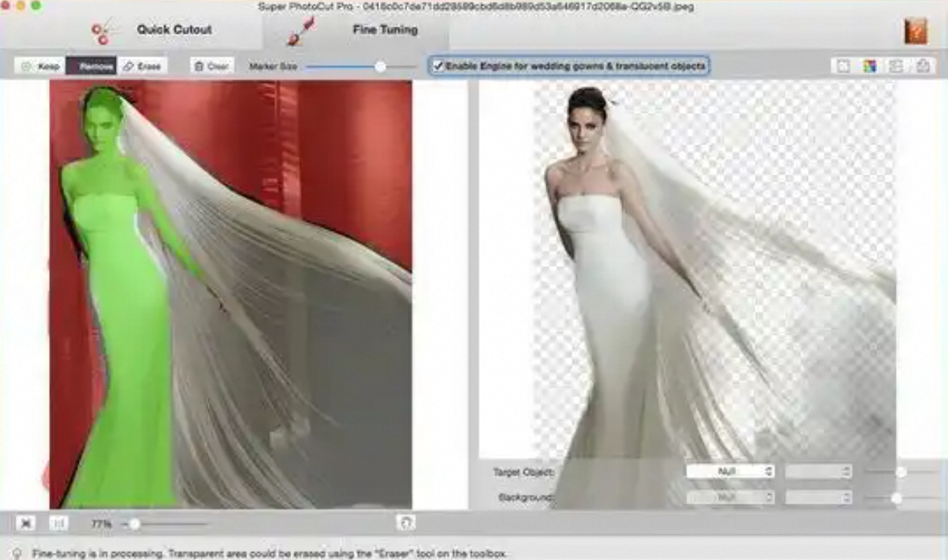This screenshot has height=560, width=948.
Task: Click the save image icon
Action: click(x=896, y=66)
